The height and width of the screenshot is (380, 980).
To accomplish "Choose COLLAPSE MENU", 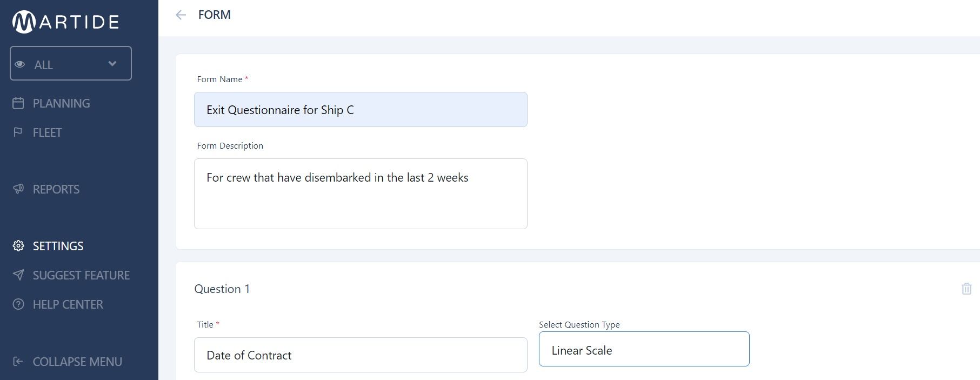I will tap(77, 362).
